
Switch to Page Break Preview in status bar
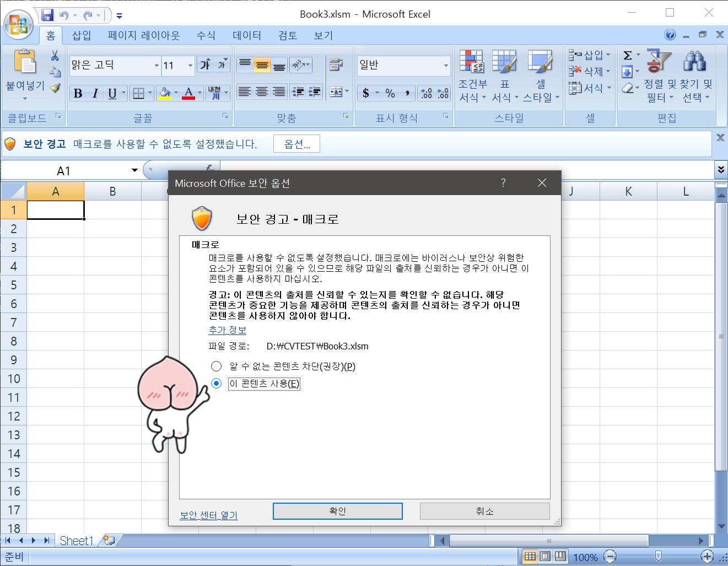pos(560,557)
